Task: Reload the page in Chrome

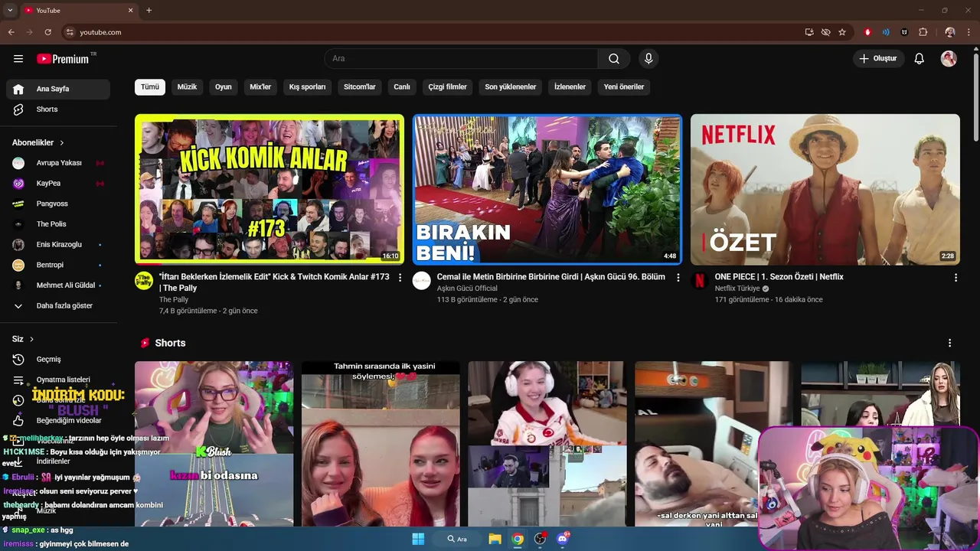Action: pyautogui.click(x=47, y=32)
